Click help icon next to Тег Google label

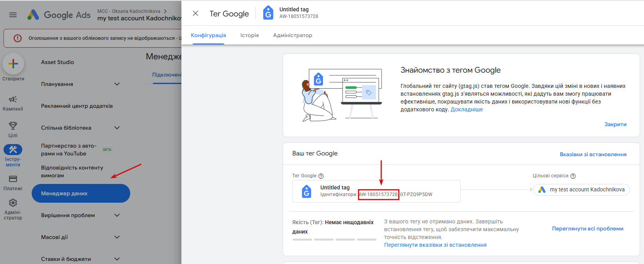[x=321, y=176]
